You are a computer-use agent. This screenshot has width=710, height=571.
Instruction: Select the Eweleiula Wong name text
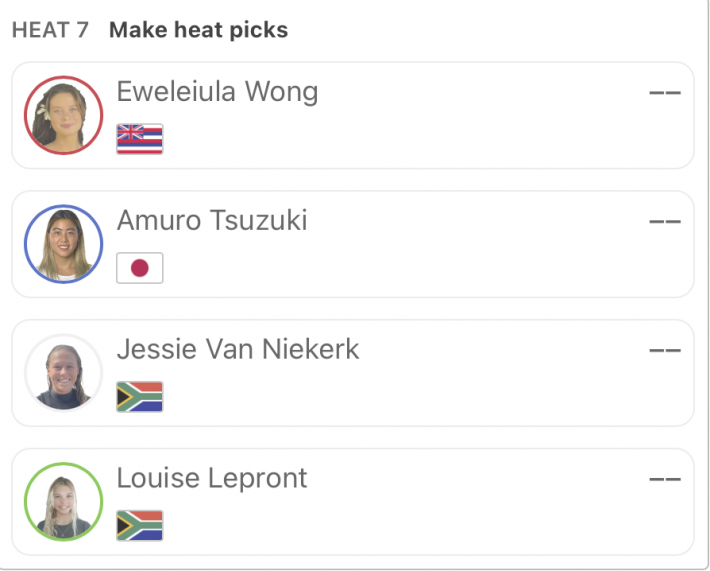[217, 91]
